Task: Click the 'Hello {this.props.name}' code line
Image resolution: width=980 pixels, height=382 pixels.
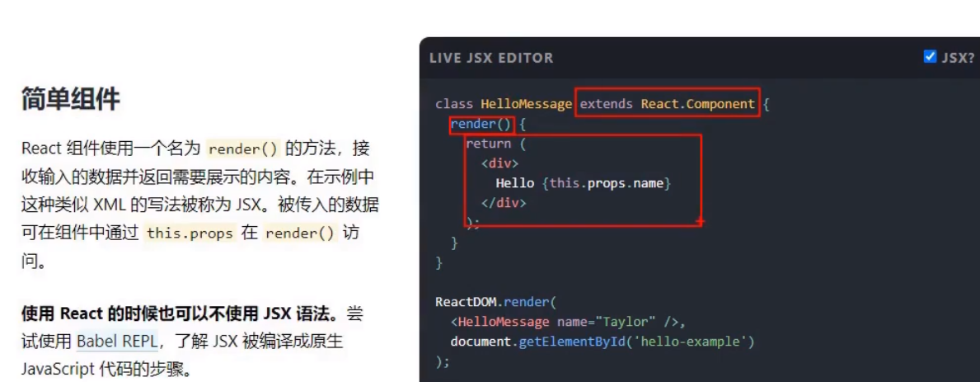Action: [x=583, y=184]
